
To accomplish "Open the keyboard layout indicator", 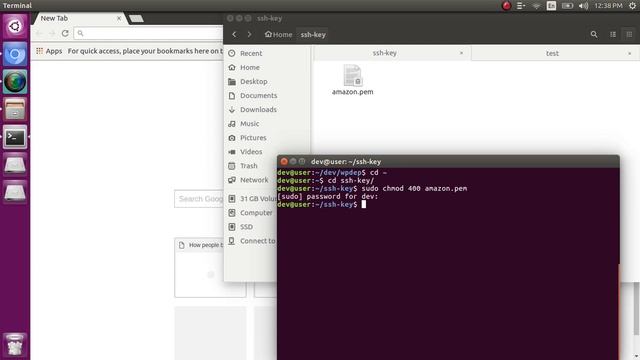I will [x=551, y=6].
